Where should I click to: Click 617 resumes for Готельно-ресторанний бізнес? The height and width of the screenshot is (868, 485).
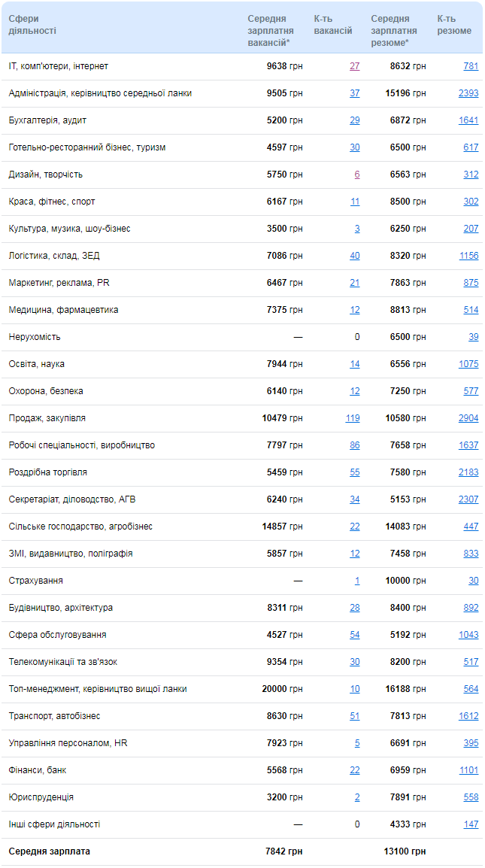[471, 147]
